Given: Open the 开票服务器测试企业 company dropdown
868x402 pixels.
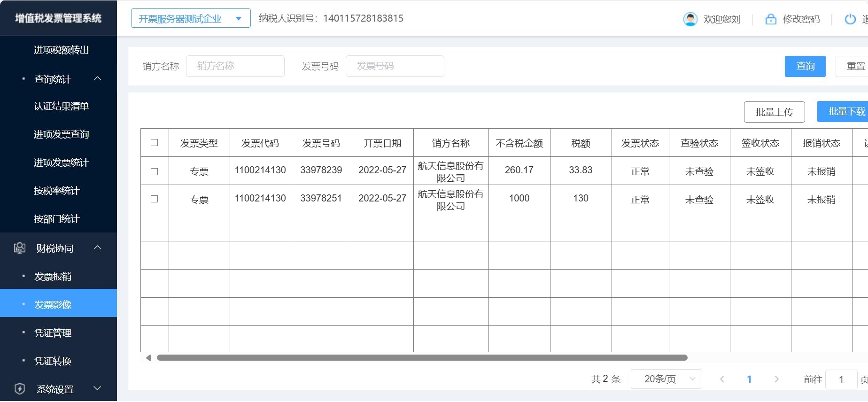Looking at the screenshot, I should click(x=191, y=18).
